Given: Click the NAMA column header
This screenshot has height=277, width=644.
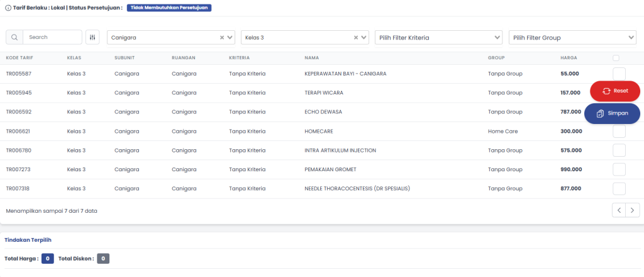Looking at the screenshot, I should pos(311,58).
